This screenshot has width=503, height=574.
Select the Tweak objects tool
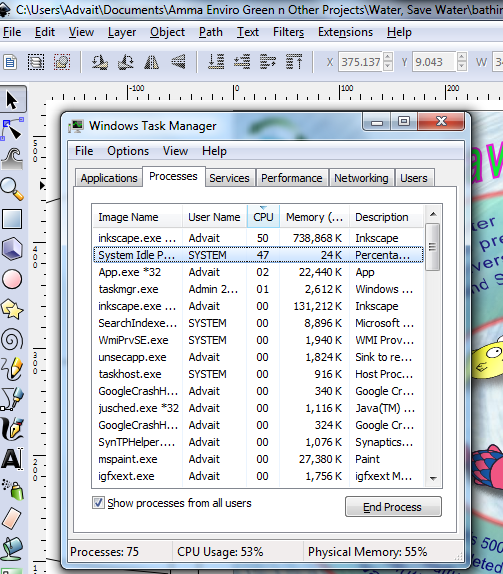click(x=12, y=159)
